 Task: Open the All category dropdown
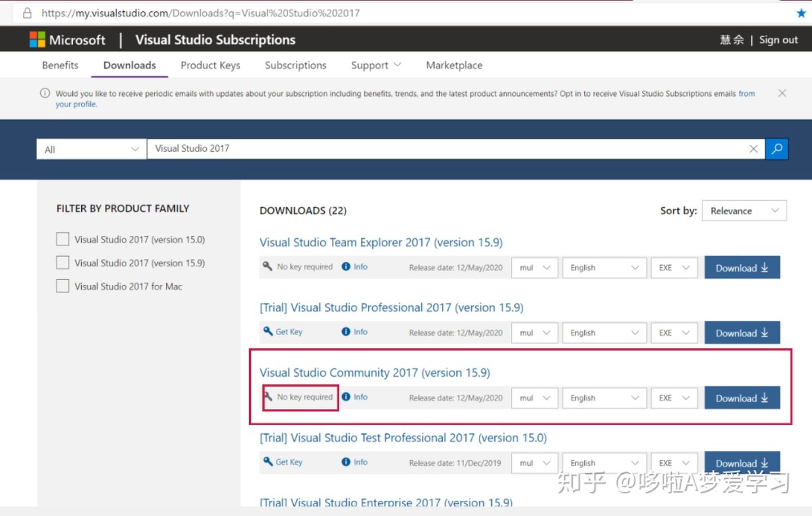click(x=91, y=149)
